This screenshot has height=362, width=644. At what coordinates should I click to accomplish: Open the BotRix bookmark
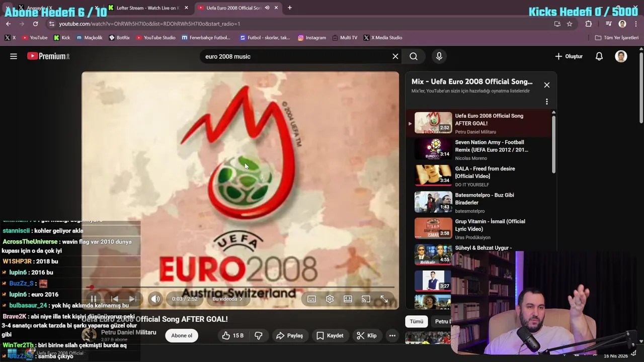pyautogui.click(x=119, y=38)
